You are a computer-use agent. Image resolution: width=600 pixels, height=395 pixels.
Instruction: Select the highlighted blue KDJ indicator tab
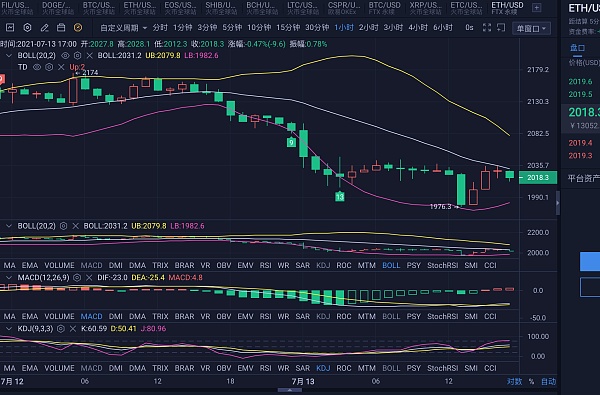tap(323, 368)
